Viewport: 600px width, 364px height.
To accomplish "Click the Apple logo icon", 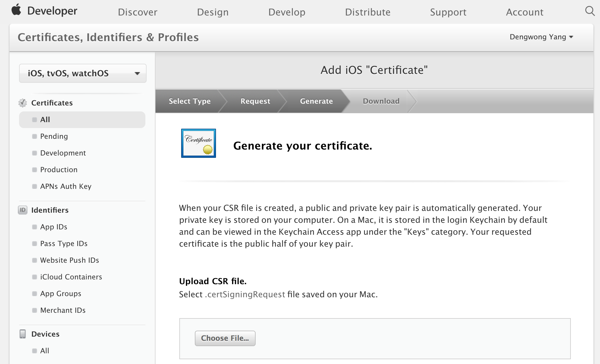I will pyautogui.click(x=16, y=10).
